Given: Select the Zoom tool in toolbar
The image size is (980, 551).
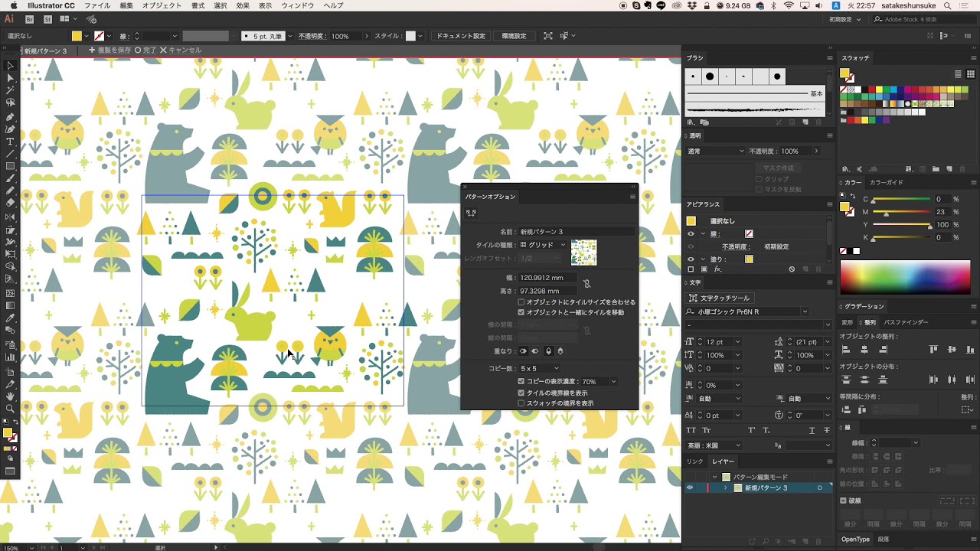Looking at the screenshot, I should coord(10,409).
